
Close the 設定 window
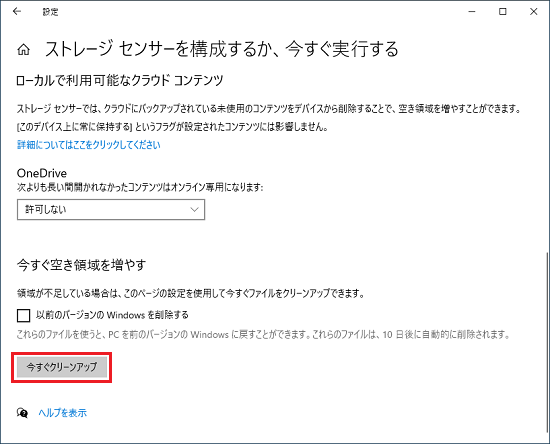(x=534, y=12)
